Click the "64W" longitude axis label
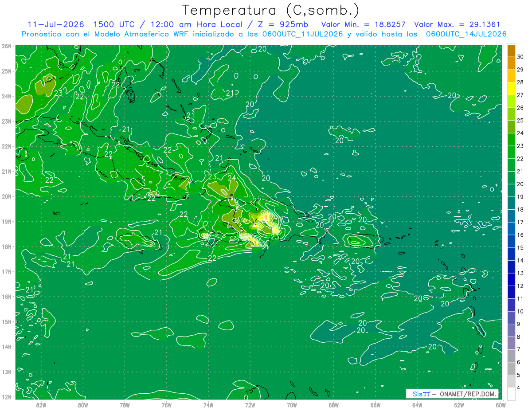Viewport: 532px width, 411px height. coord(417,405)
